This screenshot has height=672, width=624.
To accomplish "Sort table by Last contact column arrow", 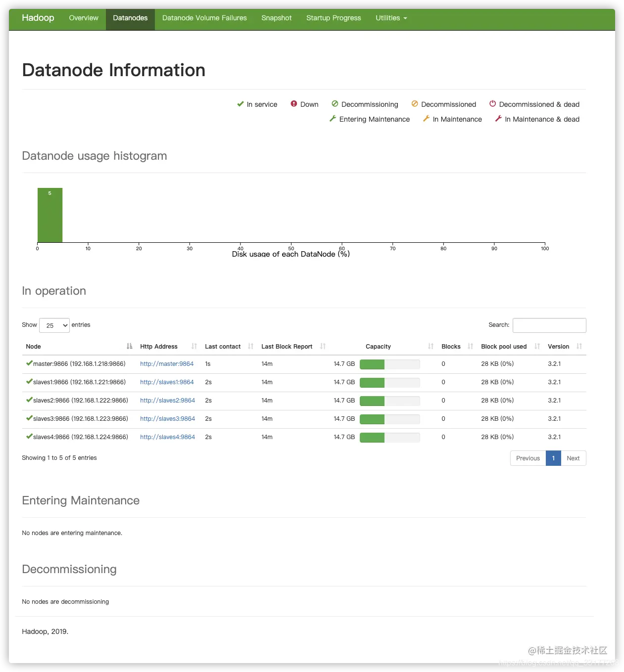I will (x=251, y=346).
